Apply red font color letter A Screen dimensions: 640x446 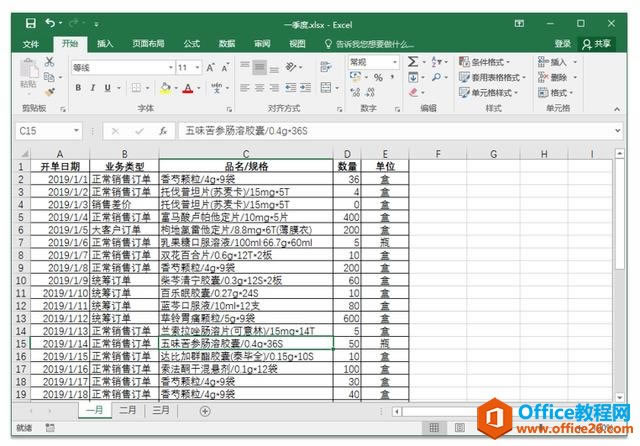coord(188,88)
